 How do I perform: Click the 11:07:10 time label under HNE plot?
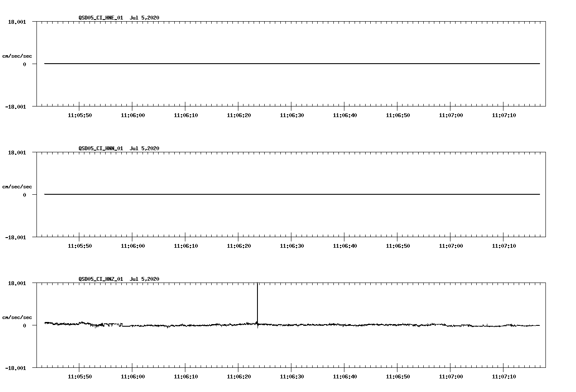click(503, 115)
